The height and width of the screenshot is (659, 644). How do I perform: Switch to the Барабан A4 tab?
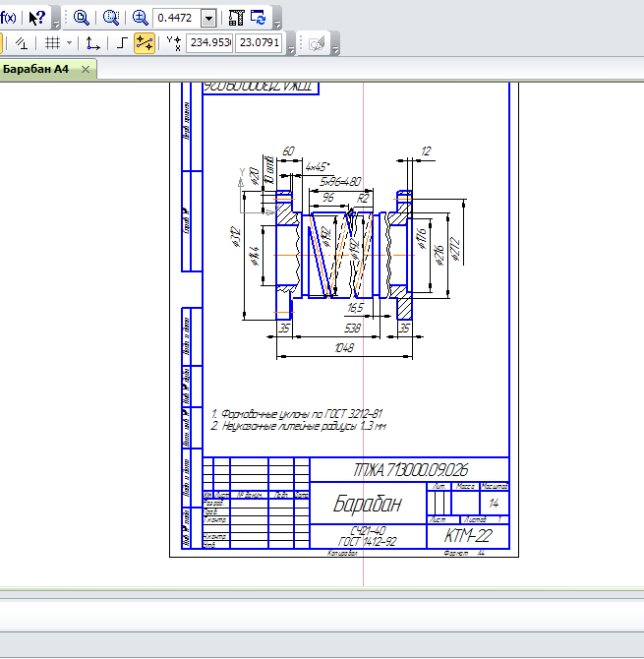[x=36, y=69]
